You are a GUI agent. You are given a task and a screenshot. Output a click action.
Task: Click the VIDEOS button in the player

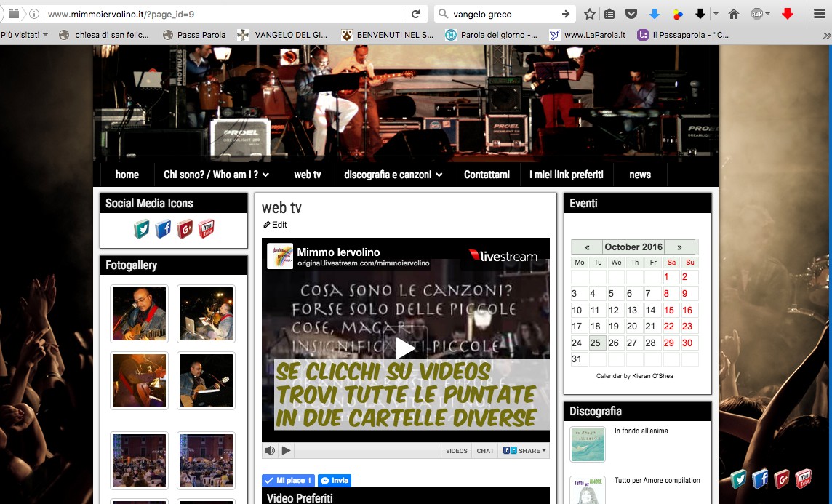456,451
